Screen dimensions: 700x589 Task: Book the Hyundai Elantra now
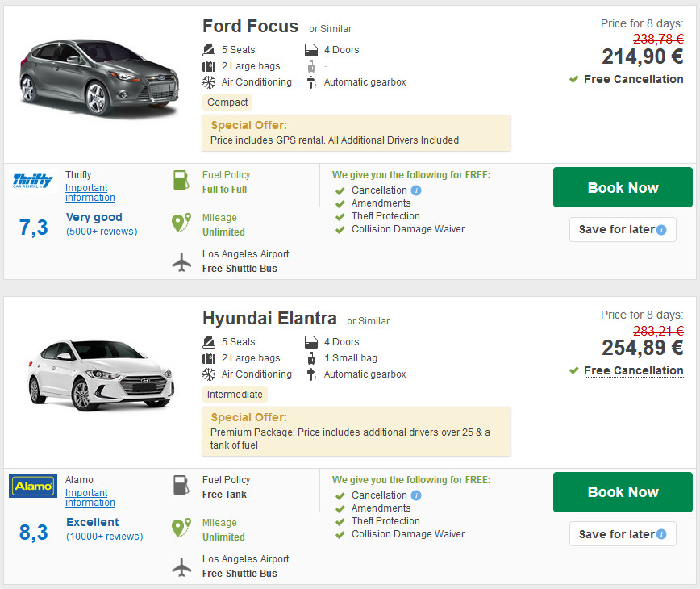(x=623, y=492)
